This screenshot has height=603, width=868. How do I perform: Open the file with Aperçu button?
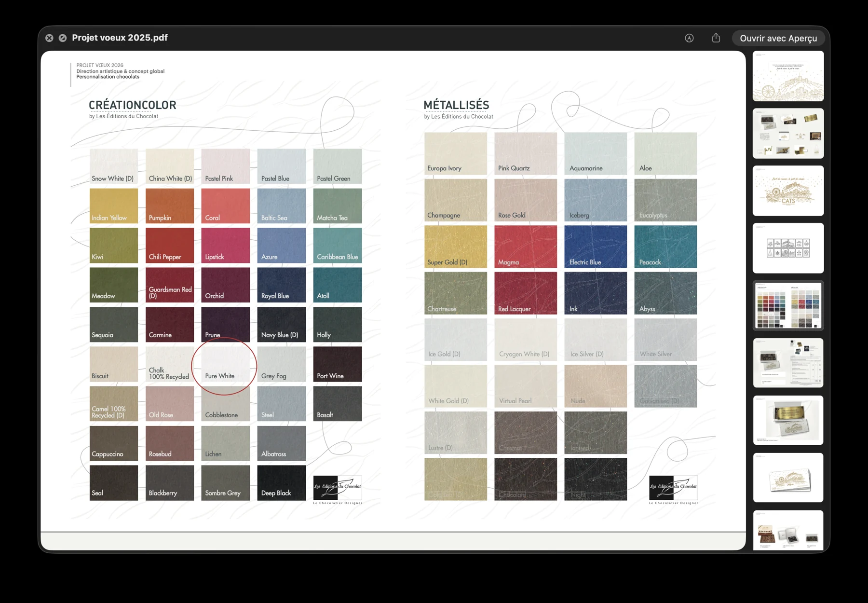[x=778, y=38]
